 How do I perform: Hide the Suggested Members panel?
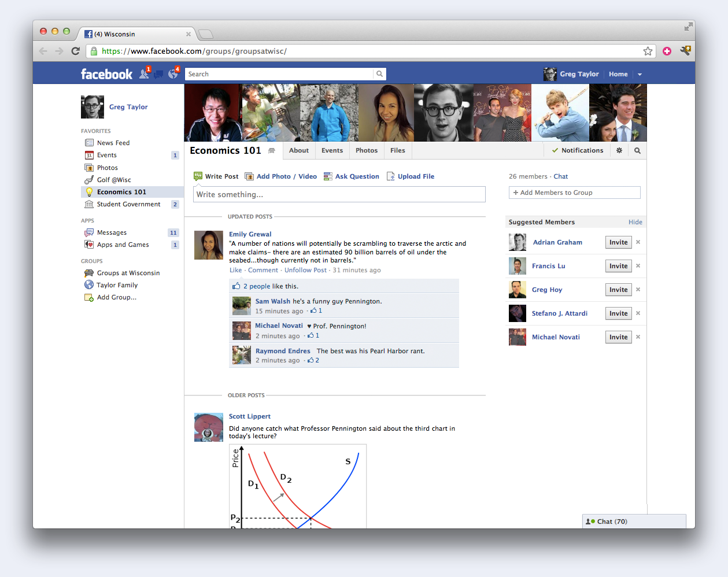(635, 222)
